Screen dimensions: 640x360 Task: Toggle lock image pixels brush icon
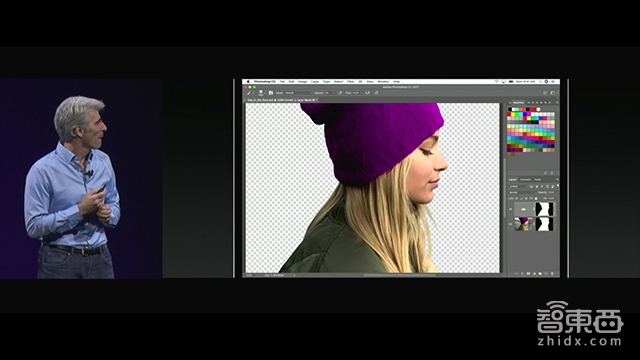click(x=522, y=198)
